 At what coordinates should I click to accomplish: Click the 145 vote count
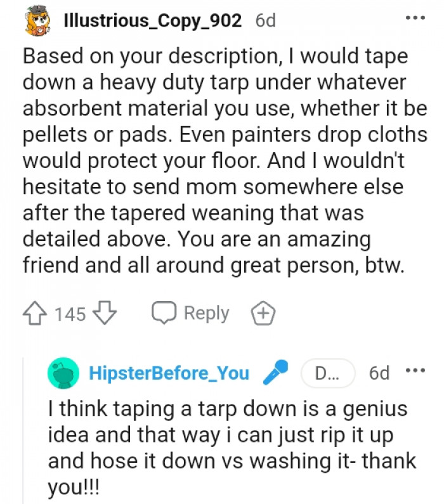70,314
